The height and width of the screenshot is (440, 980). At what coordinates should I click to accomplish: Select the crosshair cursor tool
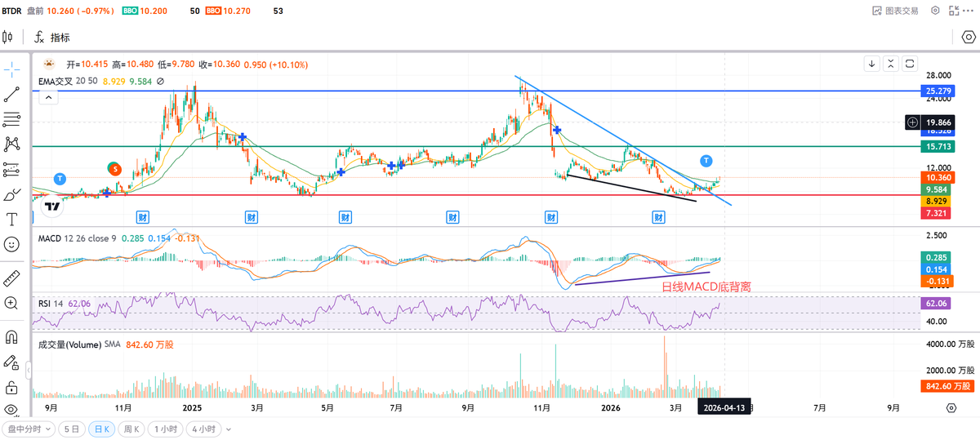click(11, 69)
